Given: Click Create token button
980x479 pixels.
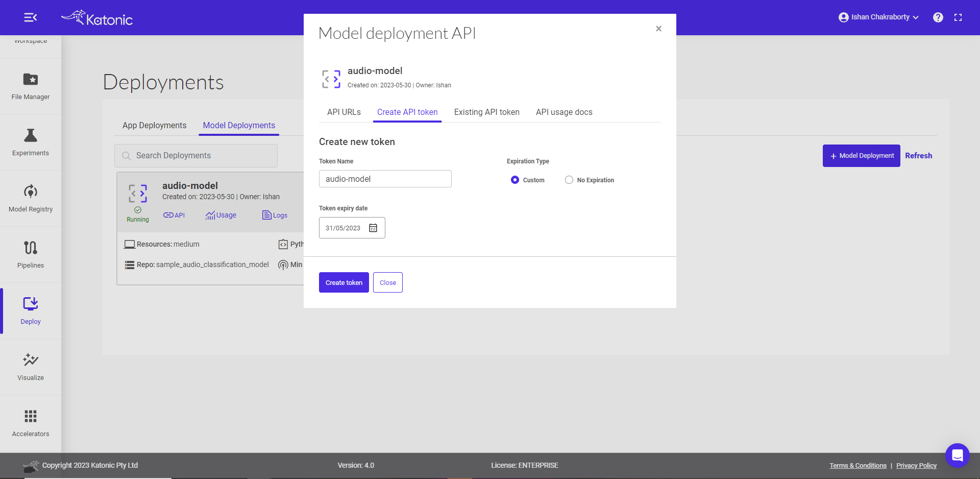Looking at the screenshot, I should tap(344, 282).
